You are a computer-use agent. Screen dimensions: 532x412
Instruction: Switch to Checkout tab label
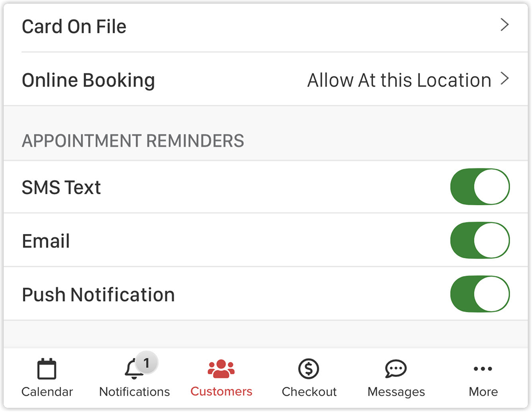pos(309,392)
